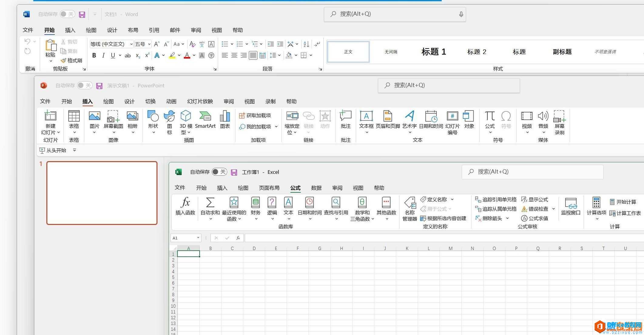644x335 pixels.
Task: Toggle AutoSave switch in Excel
Action: (x=219, y=172)
